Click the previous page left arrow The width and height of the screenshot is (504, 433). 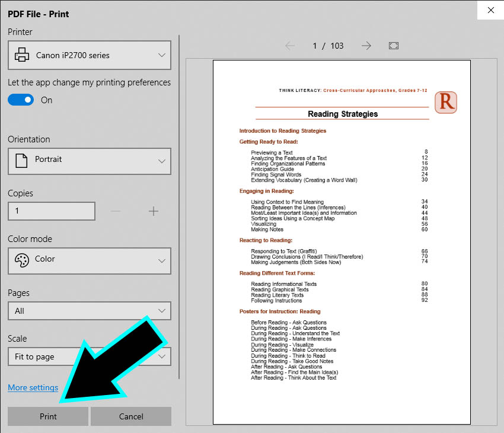[x=290, y=46]
